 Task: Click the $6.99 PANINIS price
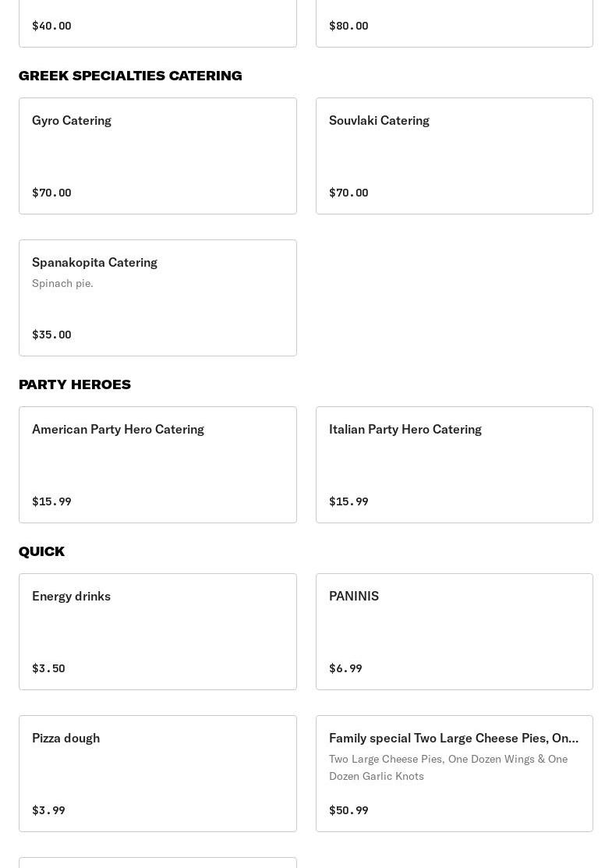(345, 668)
